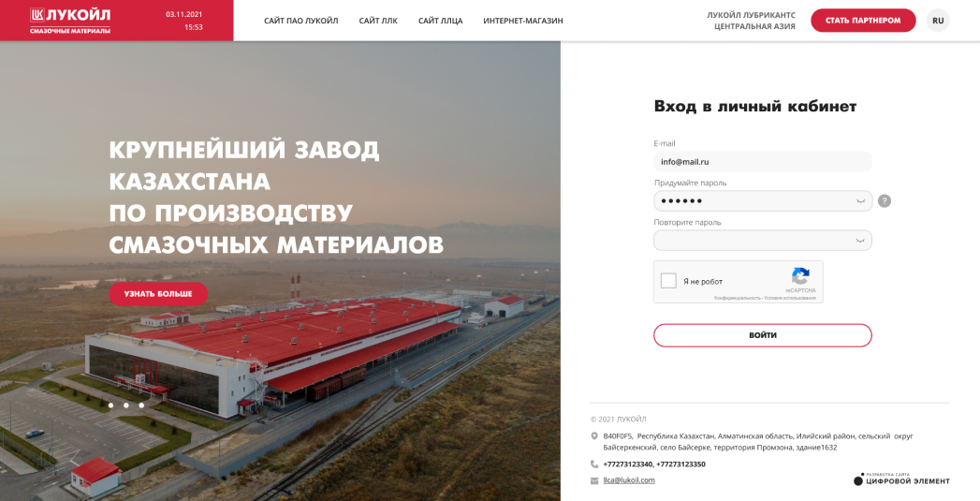The image size is (980, 501).
Task: Open 'Сайт ЛЛК' menu item
Action: (x=378, y=21)
